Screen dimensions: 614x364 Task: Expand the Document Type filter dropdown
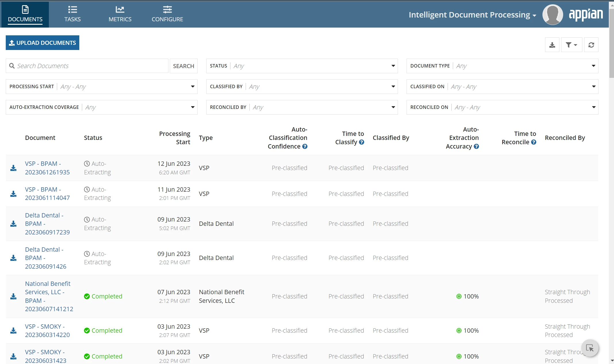[x=502, y=66]
